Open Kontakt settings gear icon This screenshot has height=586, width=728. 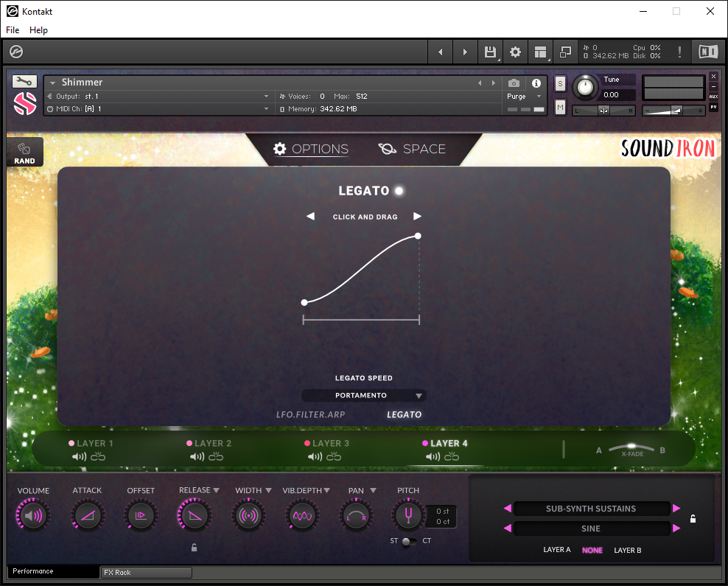click(515, 52)
